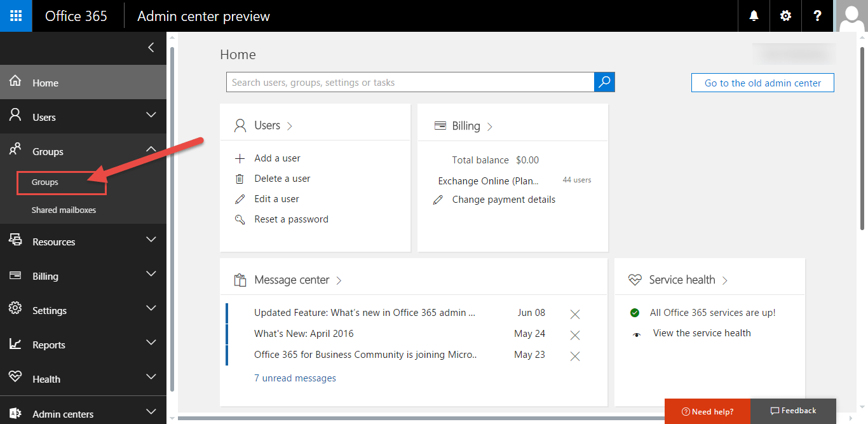Open notifications bell in top bar
Screen dimensions: 868x424
tap(754, 16)
